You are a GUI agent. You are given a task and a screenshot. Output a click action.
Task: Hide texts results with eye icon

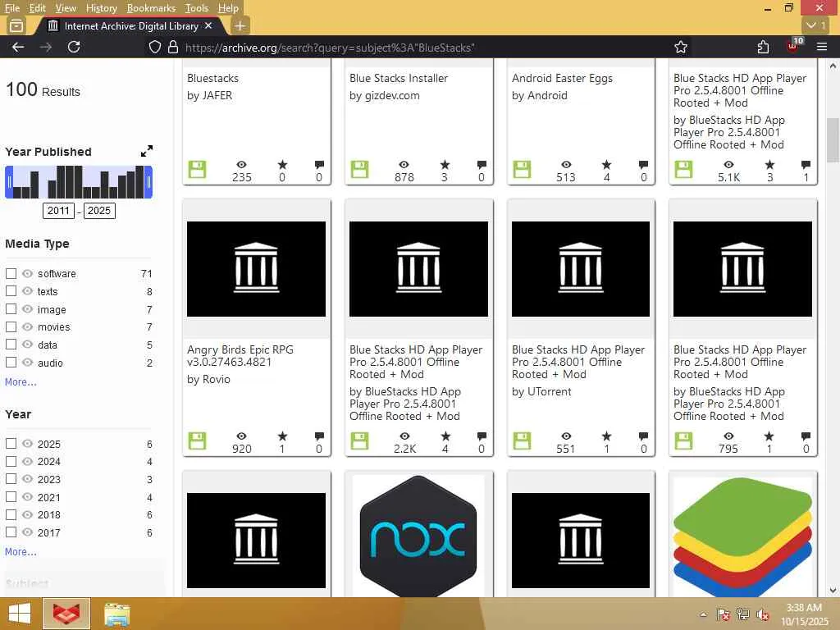click(27, 291)
